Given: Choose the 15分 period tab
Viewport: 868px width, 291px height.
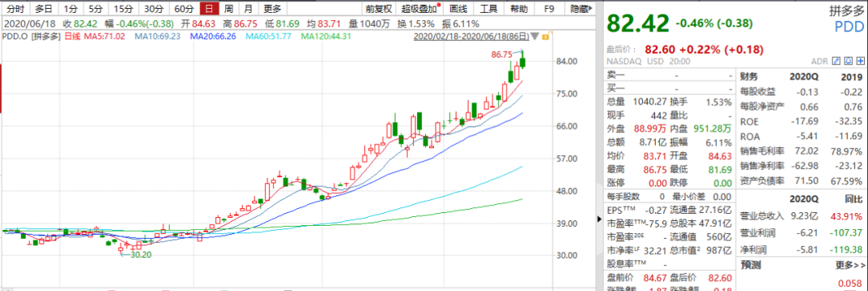Looking at the screenshot, I should (x=123, y=9).
